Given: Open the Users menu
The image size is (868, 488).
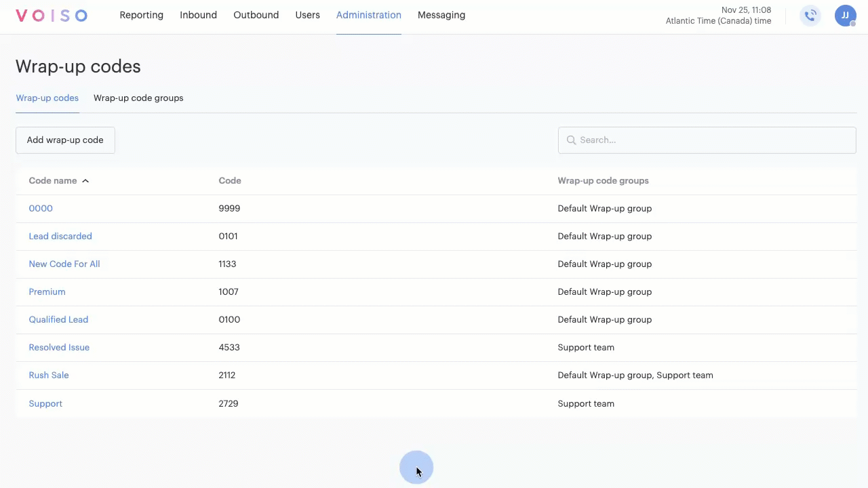Looking at the screenshot, I should 307,15.
